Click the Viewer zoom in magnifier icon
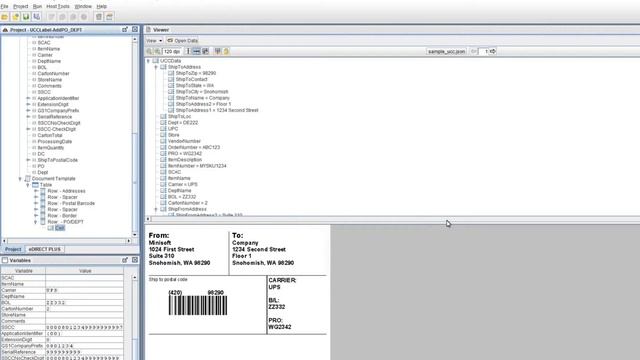Image resolution: width=640 pixels, height=360 pixels. click(158, 51)
